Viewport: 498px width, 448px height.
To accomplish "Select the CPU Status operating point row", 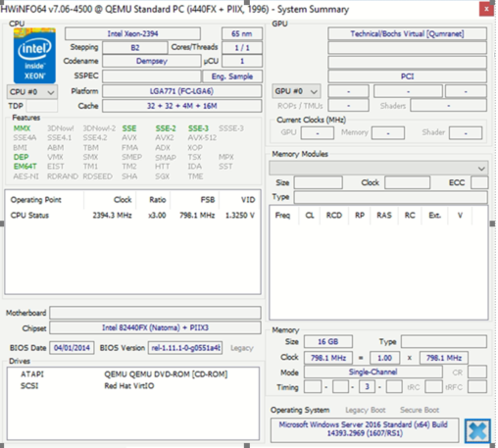I will pos(132,216).
